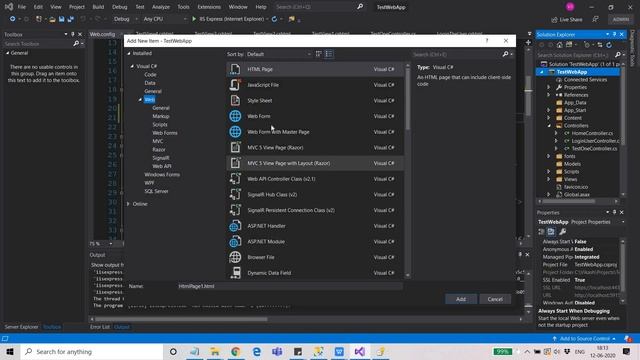
Task: Pick the Style Sheet template icon
Action: coord(235,100)
